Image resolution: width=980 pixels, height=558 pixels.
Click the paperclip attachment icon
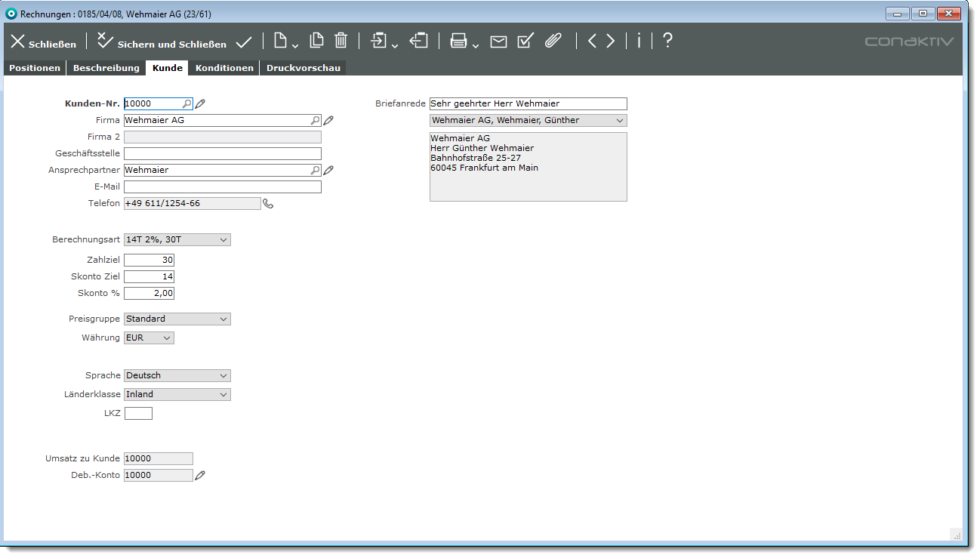pos(553,42)
